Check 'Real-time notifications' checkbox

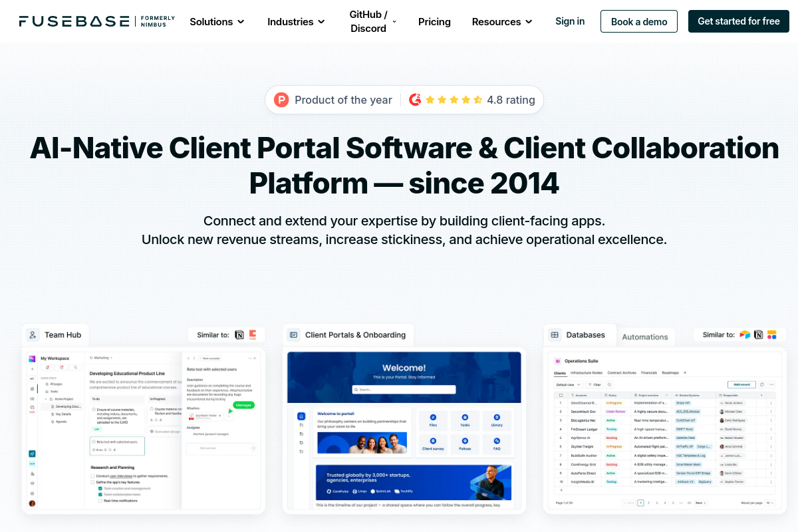[x=100, y=501]
